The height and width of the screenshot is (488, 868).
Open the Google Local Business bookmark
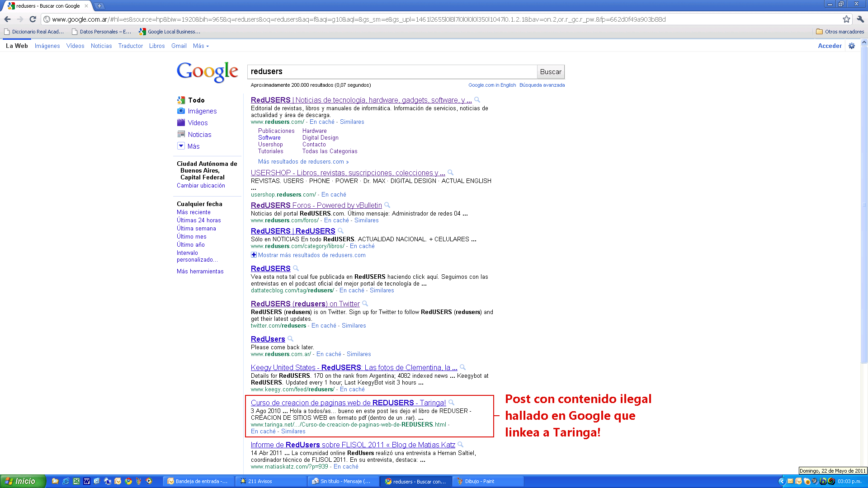pos(170,32)
